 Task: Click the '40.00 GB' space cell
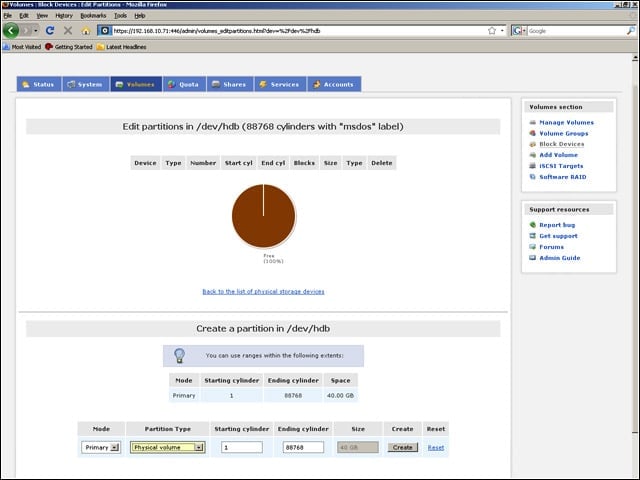pyautogui.click(x=340, y=396)
